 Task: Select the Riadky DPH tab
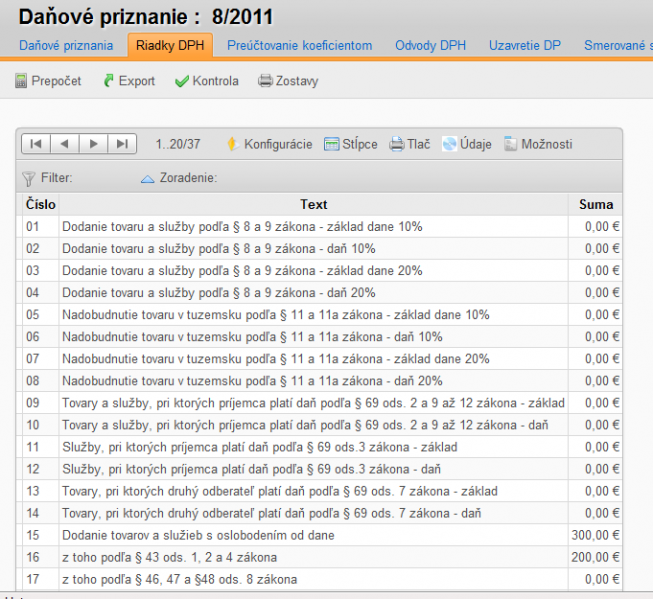[170, 45]
